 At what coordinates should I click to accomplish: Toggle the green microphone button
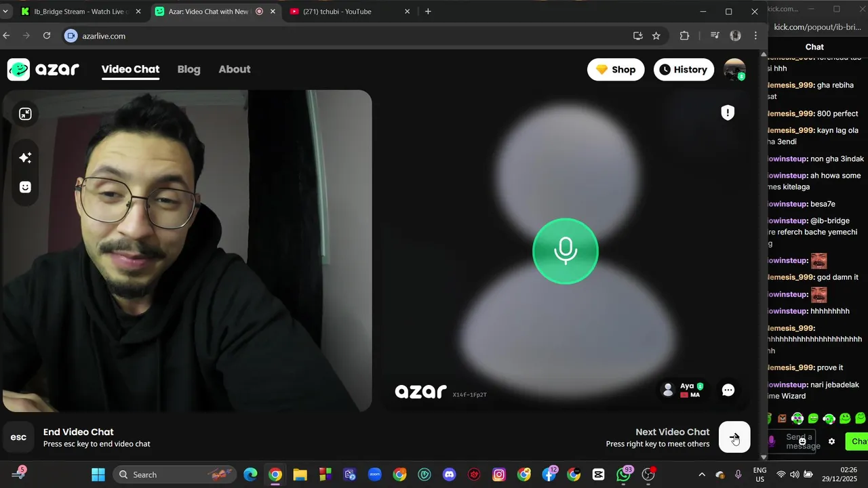pyautogui.click(x=566, y=251)
